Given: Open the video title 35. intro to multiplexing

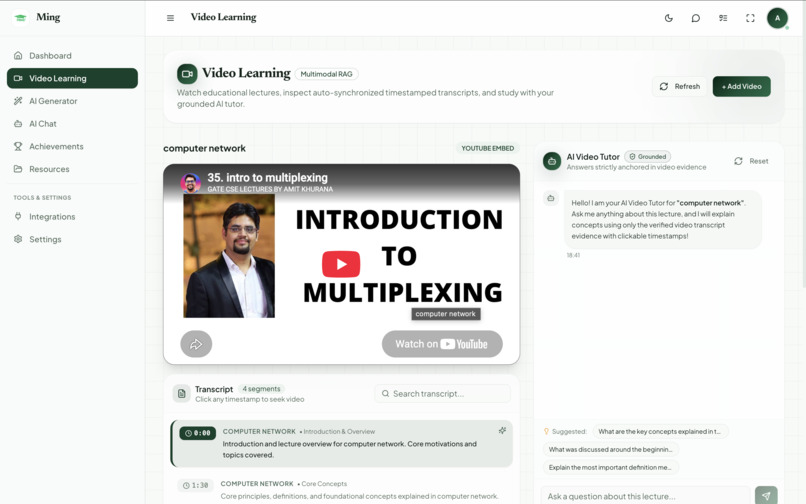Looking at the screenshot, I should coord(267,178).
